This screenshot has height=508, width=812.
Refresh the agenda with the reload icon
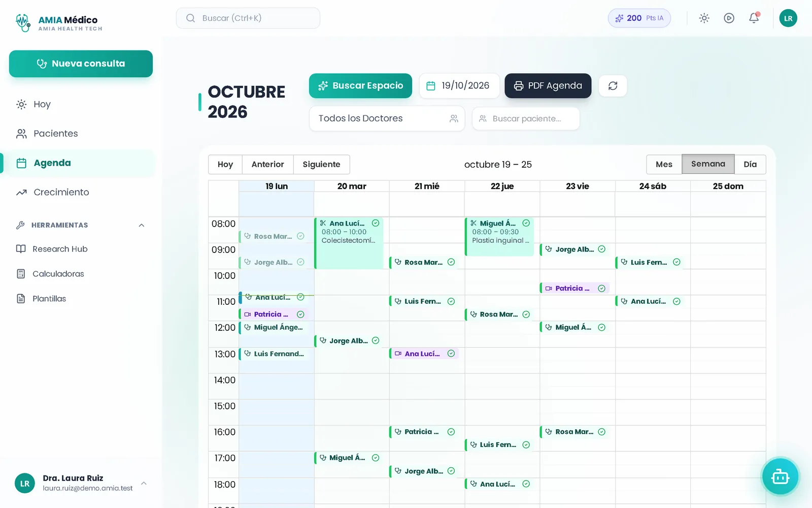click(x=613, y=86)
